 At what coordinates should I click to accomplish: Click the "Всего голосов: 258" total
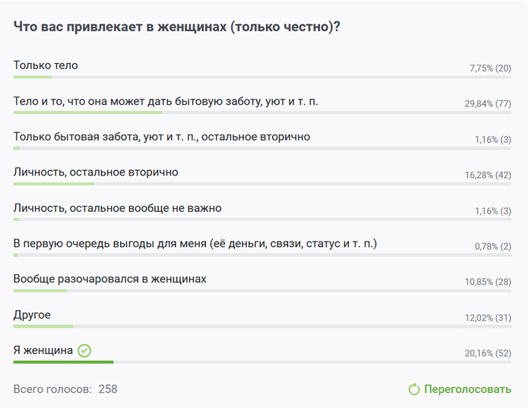65,389
